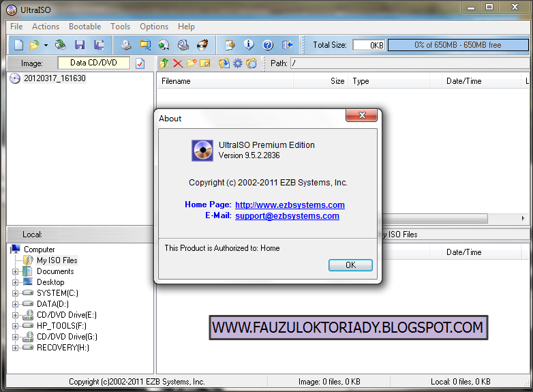This screenshot has height=392, width=533.
Task: Click the New Folder icon in image toolbar
Action: coord(192,63)
